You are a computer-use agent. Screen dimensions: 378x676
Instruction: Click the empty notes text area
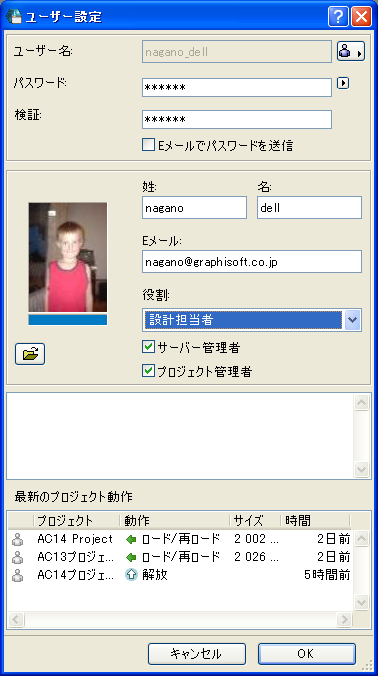click(x=180, y=436)
